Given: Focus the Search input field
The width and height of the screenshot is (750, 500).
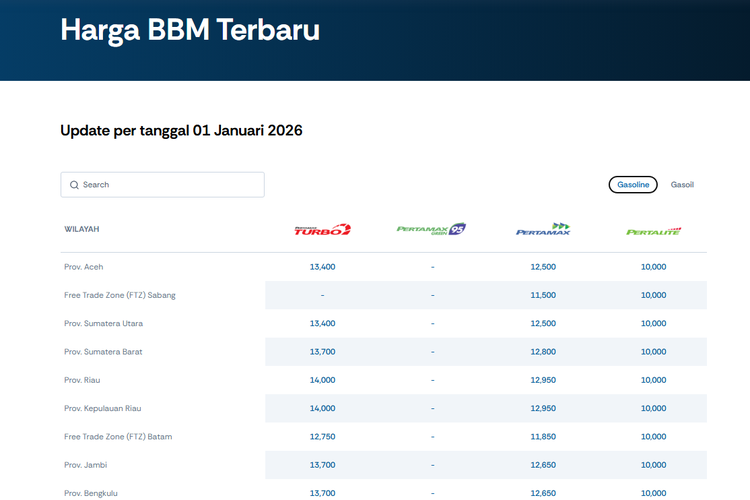Looking at the screenshot, I should click(x=162, y=185).
